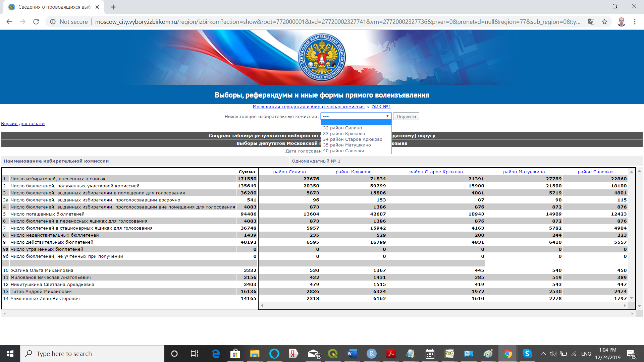Open Microsoft Word from the taskbar
The height and width of the screenshot is (362, 644).
coord(352,354)
